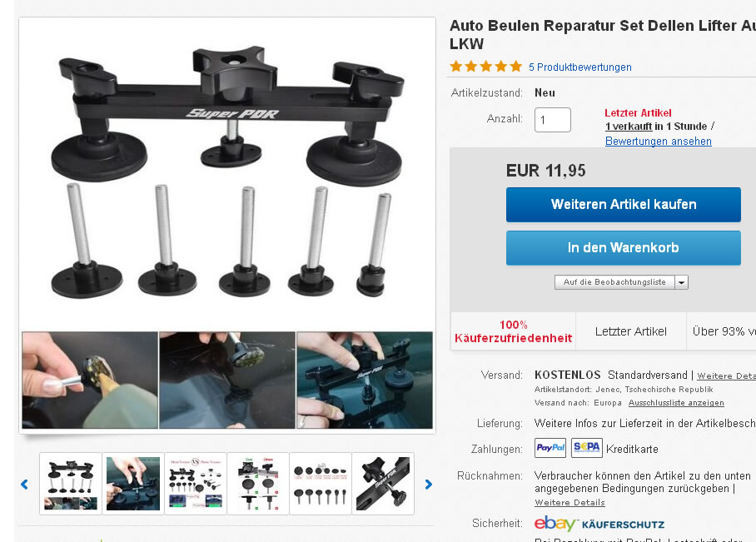Add item with In den Warenkorb
Screen dimensions: 756x542
pyautogui.click(x=624, y=248)
